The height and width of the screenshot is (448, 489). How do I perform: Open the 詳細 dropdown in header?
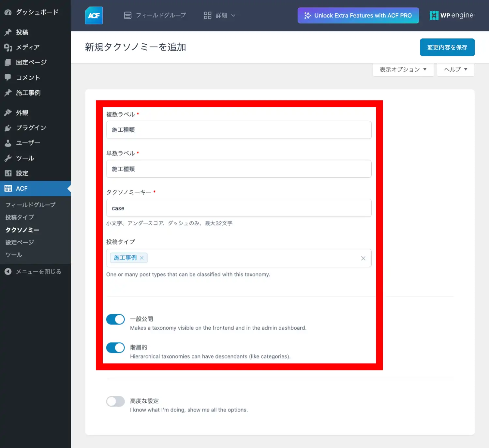[219, 15]
